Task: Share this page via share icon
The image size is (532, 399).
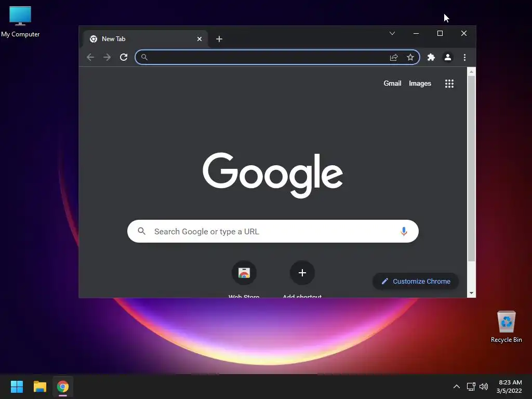Action: pos(394,57)
